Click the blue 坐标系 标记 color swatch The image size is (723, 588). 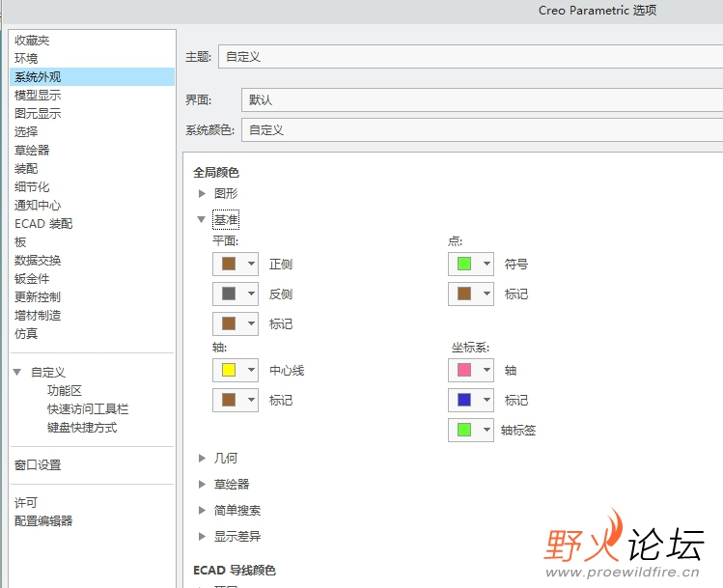pyautogui.click(x=464, y=400)
